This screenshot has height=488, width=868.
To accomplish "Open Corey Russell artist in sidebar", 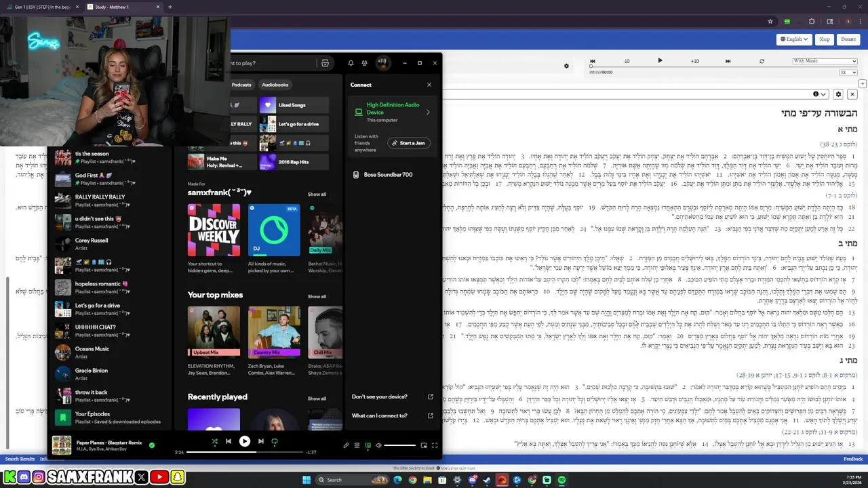I will click(108, 245).
